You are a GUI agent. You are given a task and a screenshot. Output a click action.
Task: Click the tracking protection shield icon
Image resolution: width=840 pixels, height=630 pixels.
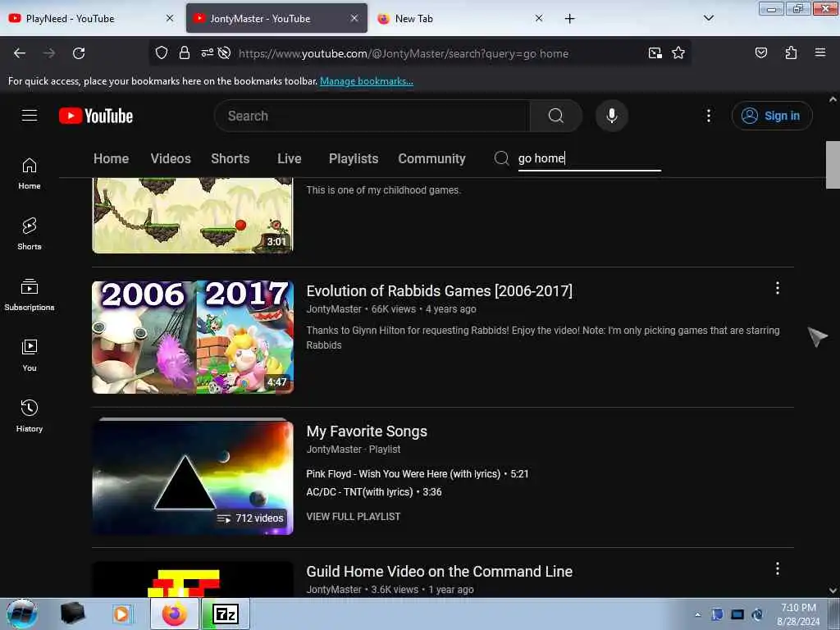pos(162,53)
